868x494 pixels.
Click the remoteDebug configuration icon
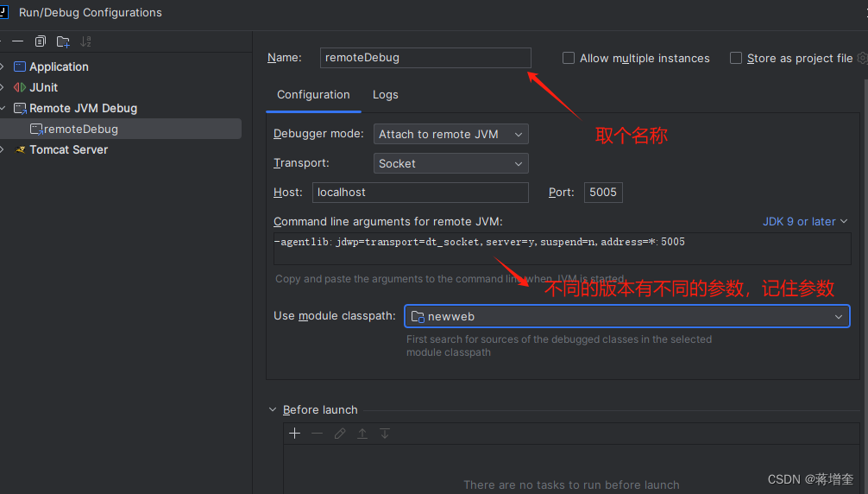pos(36,129)
